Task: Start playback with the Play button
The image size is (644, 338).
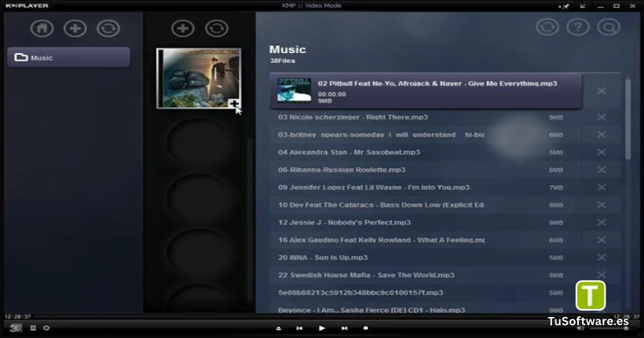Action: (322, 328)
